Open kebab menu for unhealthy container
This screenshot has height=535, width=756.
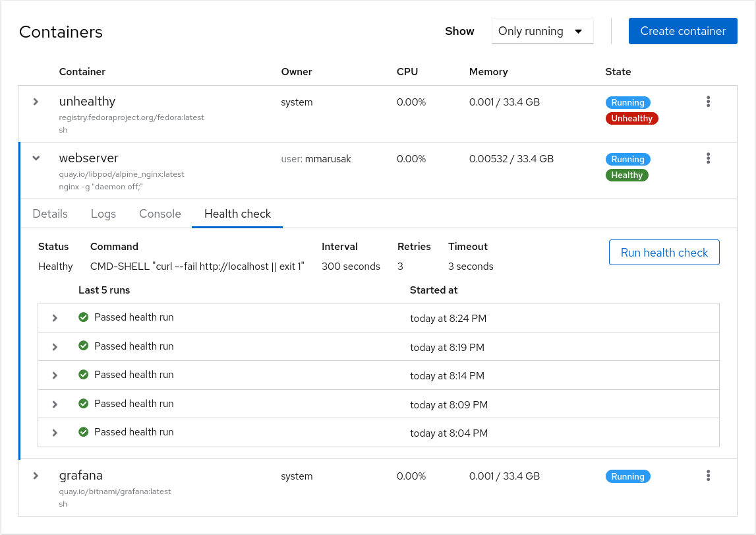coord(708,102)
